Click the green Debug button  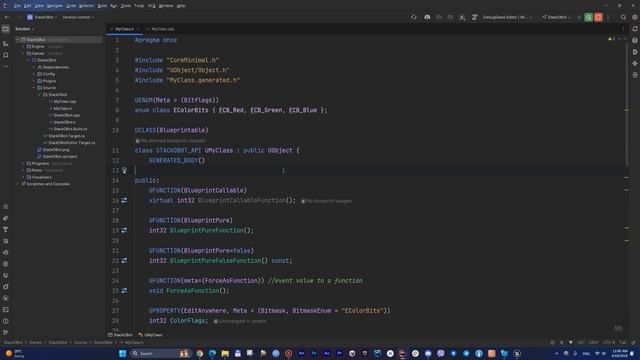pyautogui.click(x=588, y=17)
